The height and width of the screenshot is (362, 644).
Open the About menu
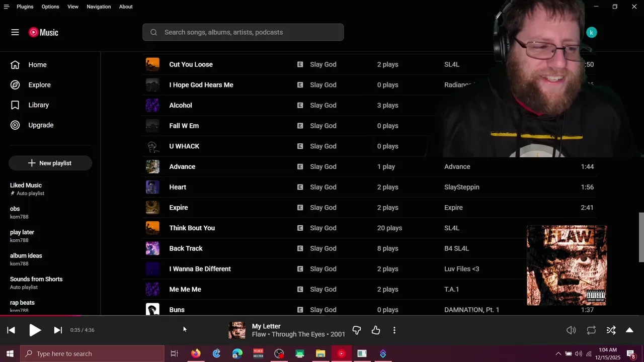[126, 7]
